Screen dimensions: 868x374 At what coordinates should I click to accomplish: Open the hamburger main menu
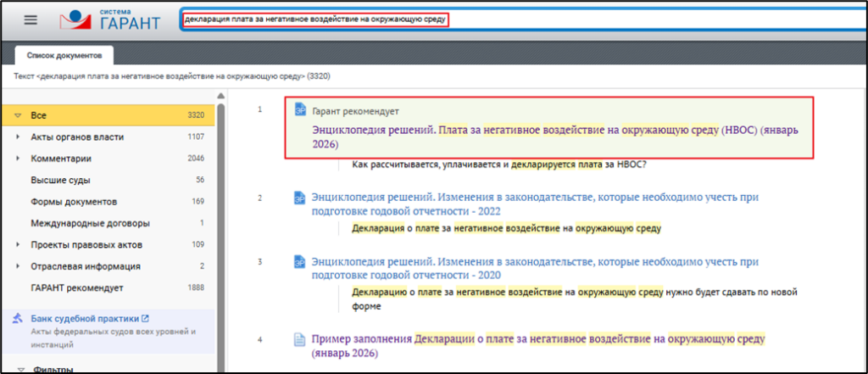31,20
